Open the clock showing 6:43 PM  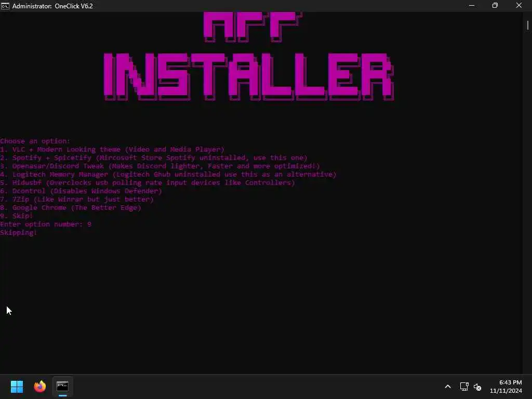[x=506, y=387]
